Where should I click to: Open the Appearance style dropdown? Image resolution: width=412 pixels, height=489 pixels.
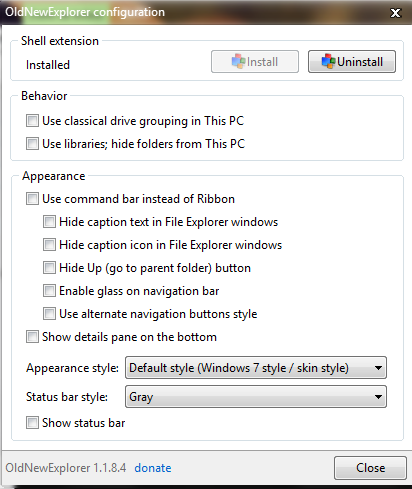click(256, 368)
